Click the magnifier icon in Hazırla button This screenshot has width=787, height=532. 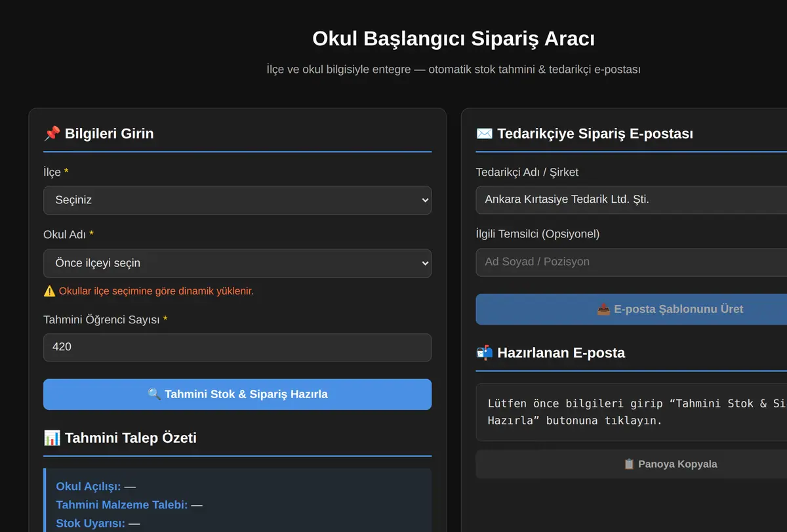point(154,394)
